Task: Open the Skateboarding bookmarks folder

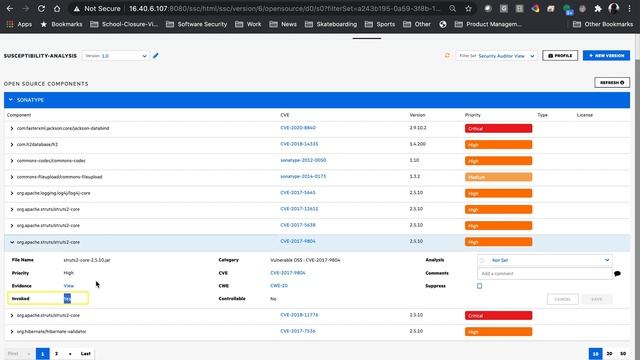Action: 331,24
